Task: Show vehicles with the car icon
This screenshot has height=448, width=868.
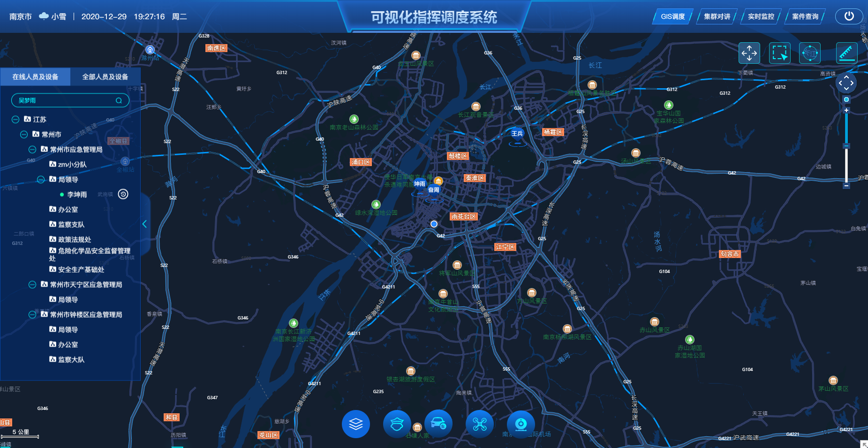Action: tap(438, 424)
